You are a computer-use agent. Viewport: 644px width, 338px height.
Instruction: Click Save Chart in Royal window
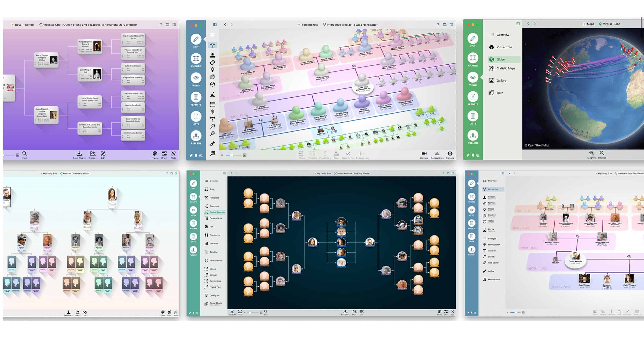[79, 154]
